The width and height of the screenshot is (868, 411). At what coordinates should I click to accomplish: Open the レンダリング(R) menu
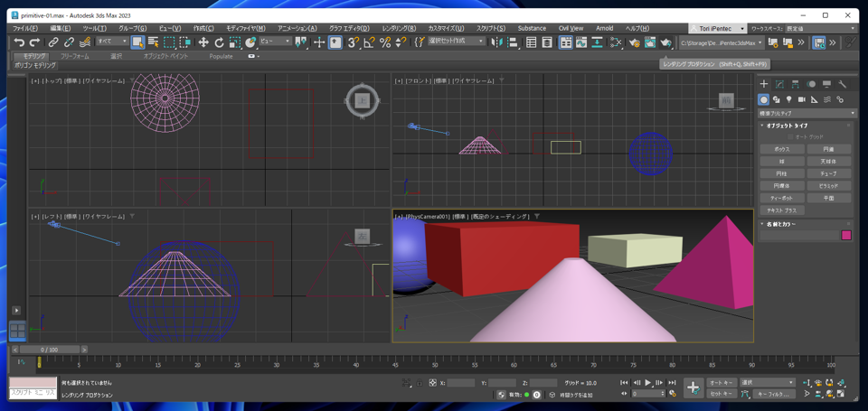(399, 28)
